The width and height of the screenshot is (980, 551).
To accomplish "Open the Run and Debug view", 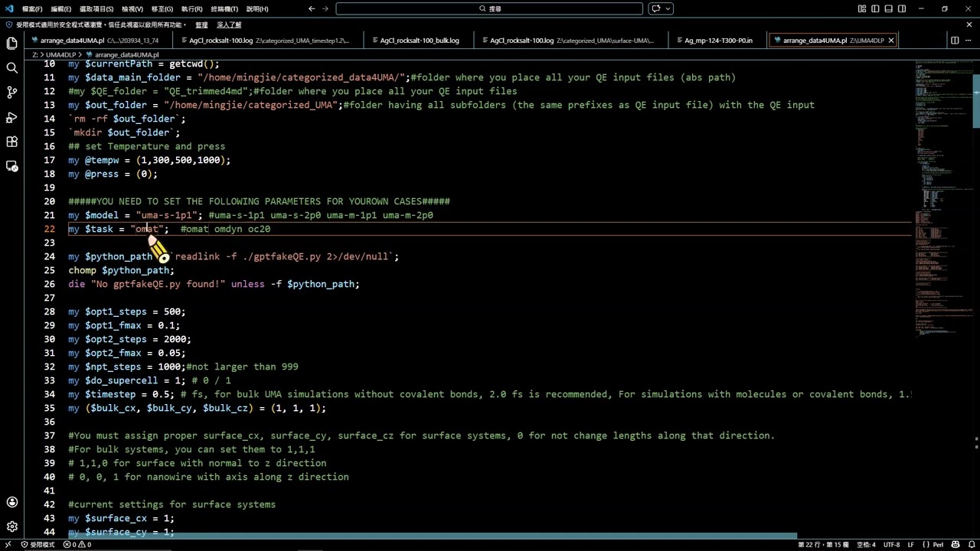I will pos(11,117).
